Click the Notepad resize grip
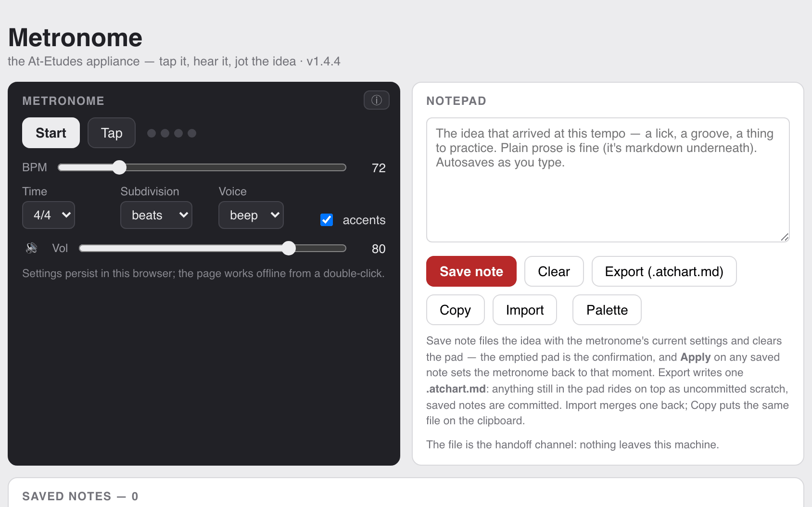 tap(785, 237)
